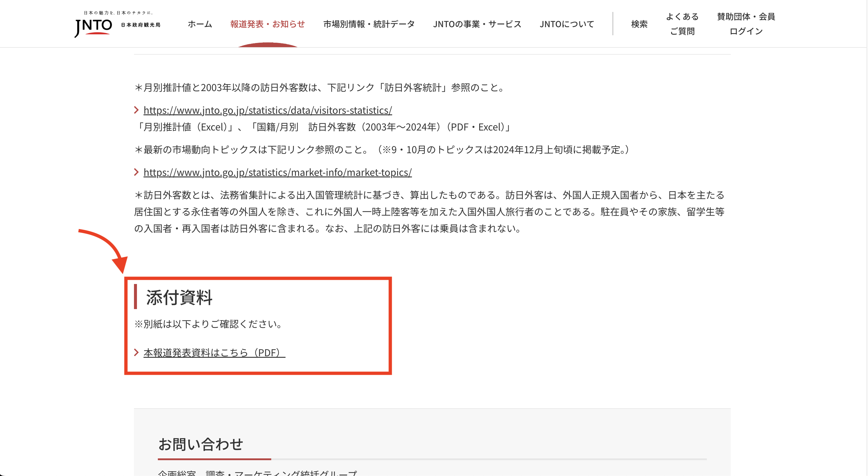Open the market-topics URL link

point(277,172)
